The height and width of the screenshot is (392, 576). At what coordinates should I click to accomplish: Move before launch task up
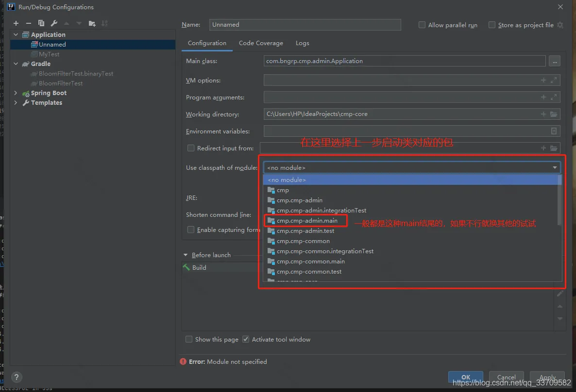click(560, 306)
